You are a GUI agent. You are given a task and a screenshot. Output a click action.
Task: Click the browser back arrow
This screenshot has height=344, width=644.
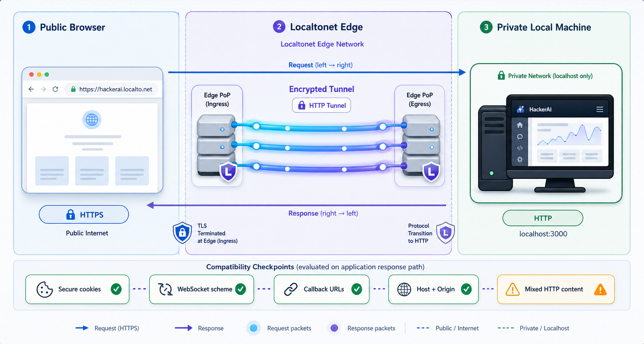click(x=31, y=89)
